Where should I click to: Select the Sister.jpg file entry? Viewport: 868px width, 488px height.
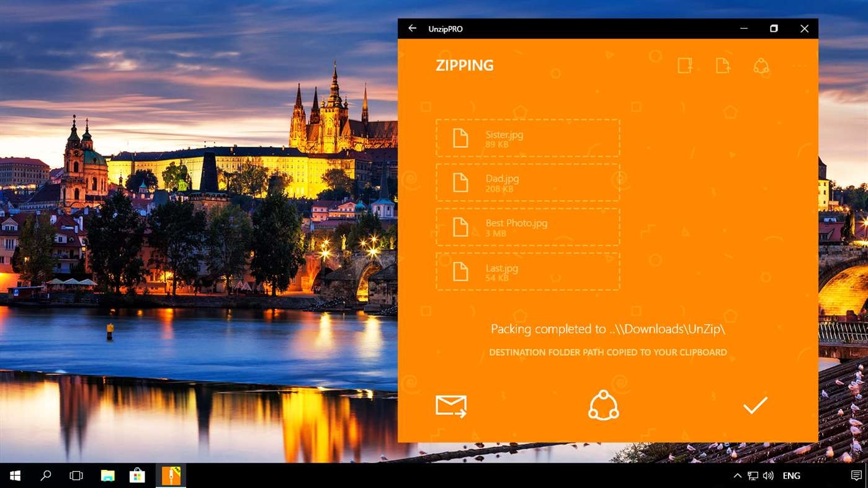pyautogui.click(x=528, y=137)
